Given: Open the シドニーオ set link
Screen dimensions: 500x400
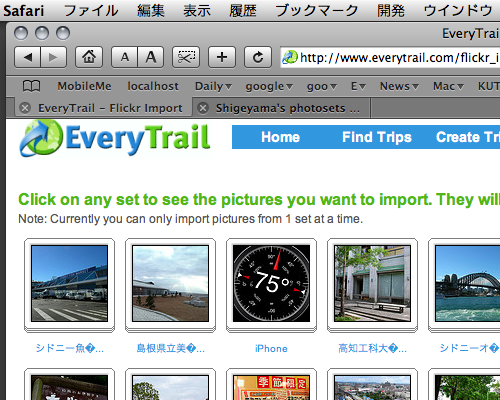Looking at the screenshot, I should coord(469,348).
